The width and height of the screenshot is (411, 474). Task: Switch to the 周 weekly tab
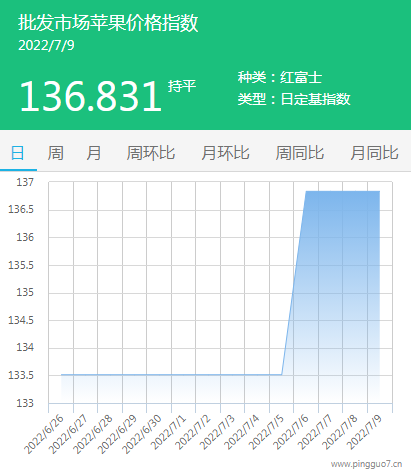(55, 153)
